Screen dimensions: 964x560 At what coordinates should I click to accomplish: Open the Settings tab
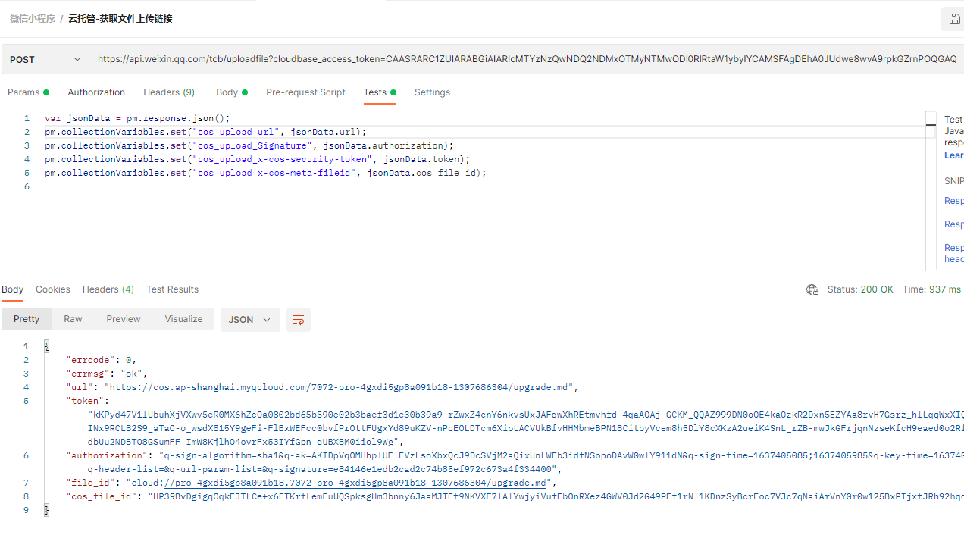432,92
